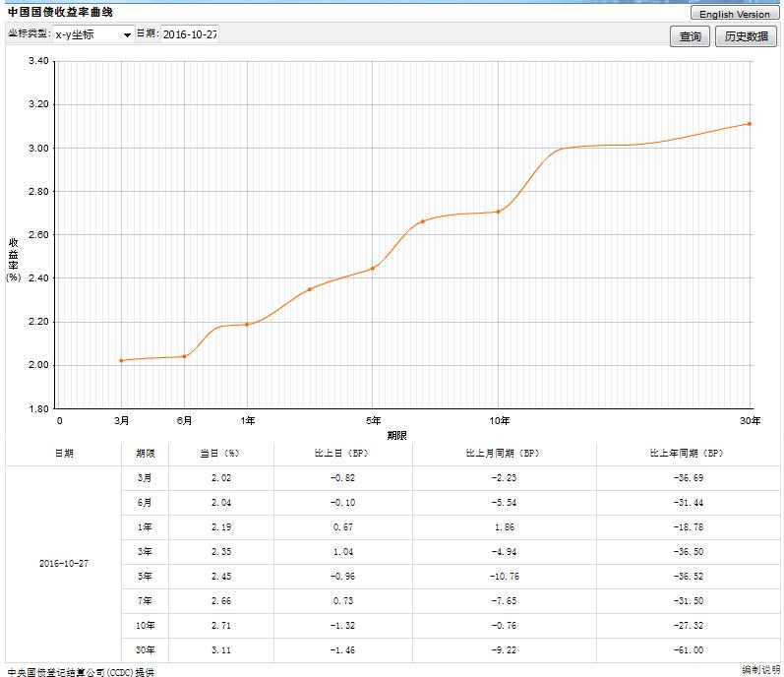Screen dimensions: 784x677
Task: Click the English Version button
Action: [x=734, y=14]
